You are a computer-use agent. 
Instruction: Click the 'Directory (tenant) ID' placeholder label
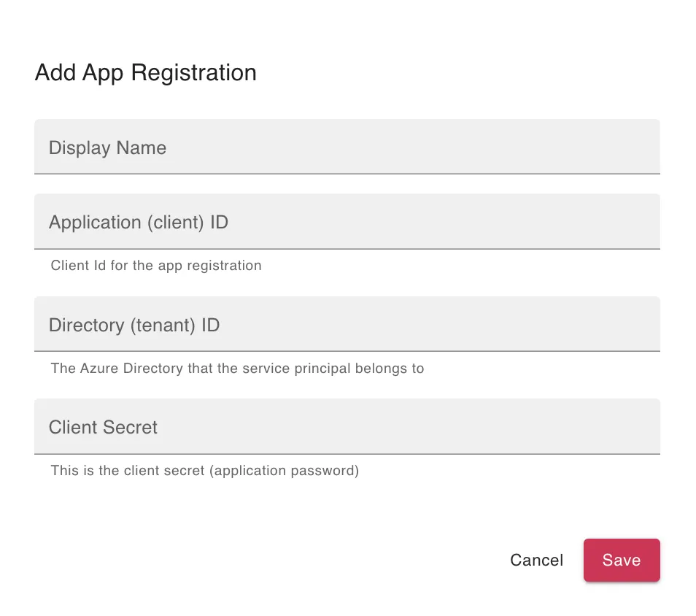134,325
